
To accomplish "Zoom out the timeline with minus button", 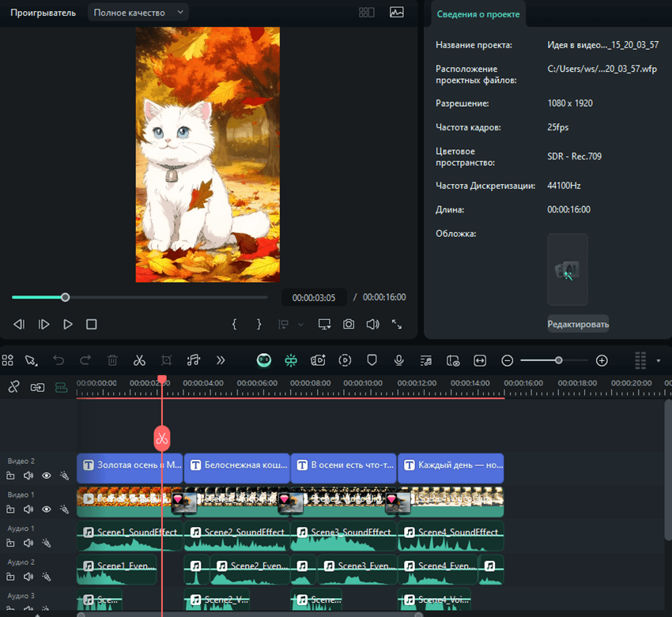I will click(x=507, y=360).
